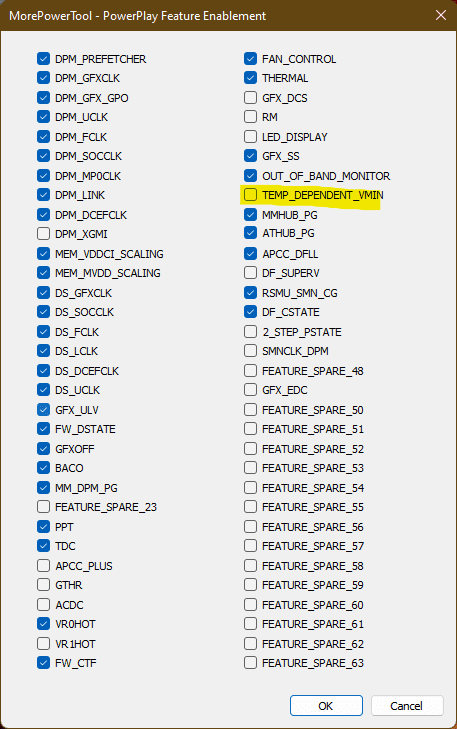This screenshot has width=457, height=729.
Task: Uncheck the PPT checkbox
Action: (x=43, y=527)
